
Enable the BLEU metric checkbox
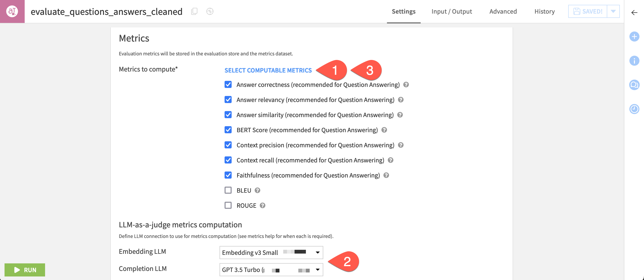pyautogui.click(x=228, y=190)
